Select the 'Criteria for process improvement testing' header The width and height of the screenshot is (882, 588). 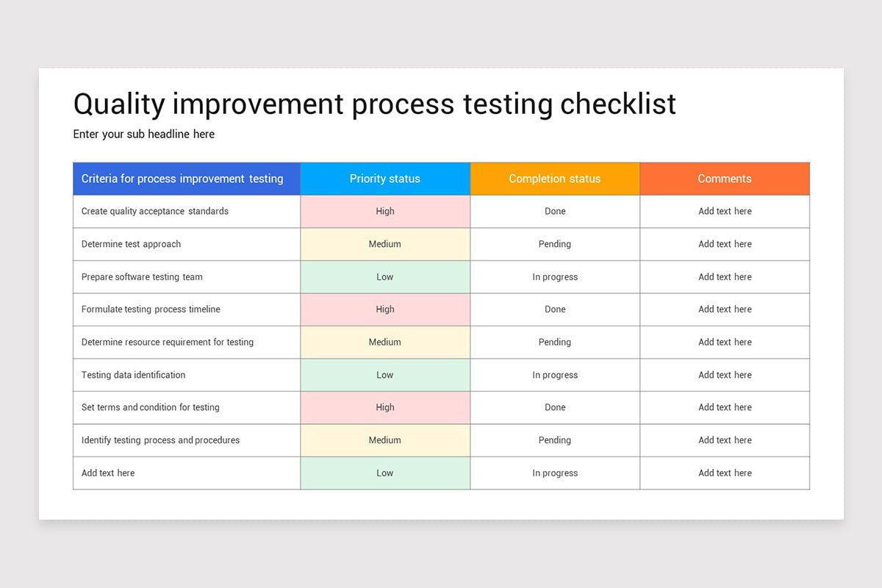(187, 179)
